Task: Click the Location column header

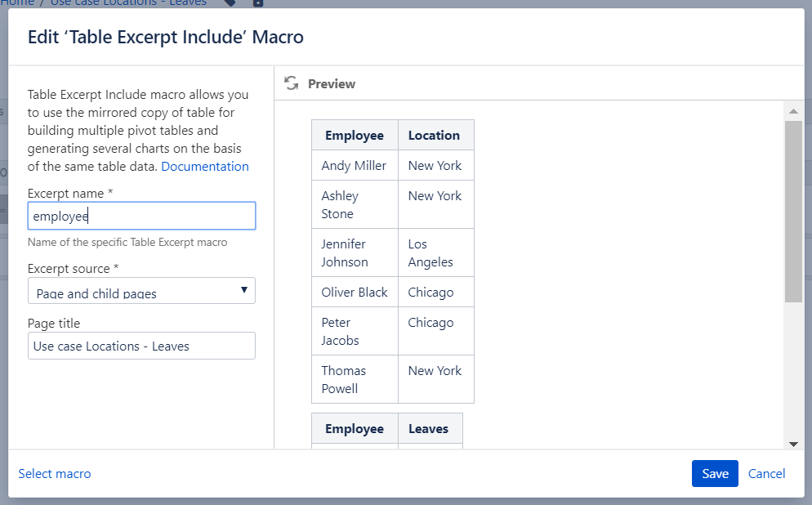Action: click(434, 136)
